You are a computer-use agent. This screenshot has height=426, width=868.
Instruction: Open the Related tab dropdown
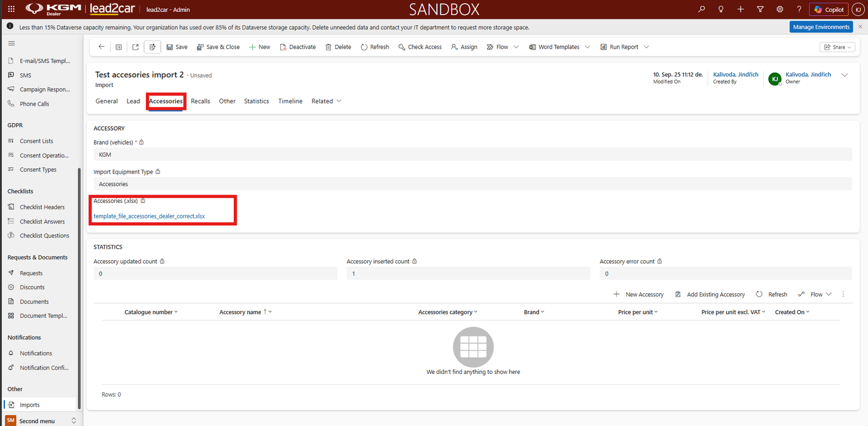tap(327, 101)
